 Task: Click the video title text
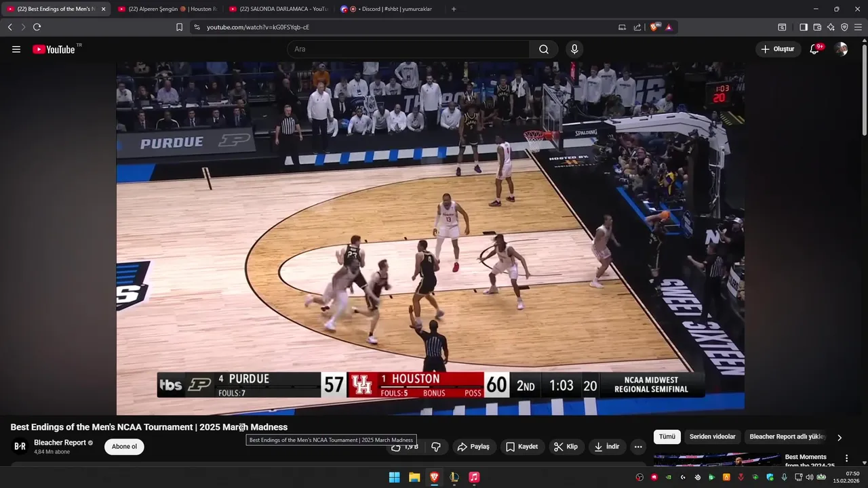pos(149,427)
